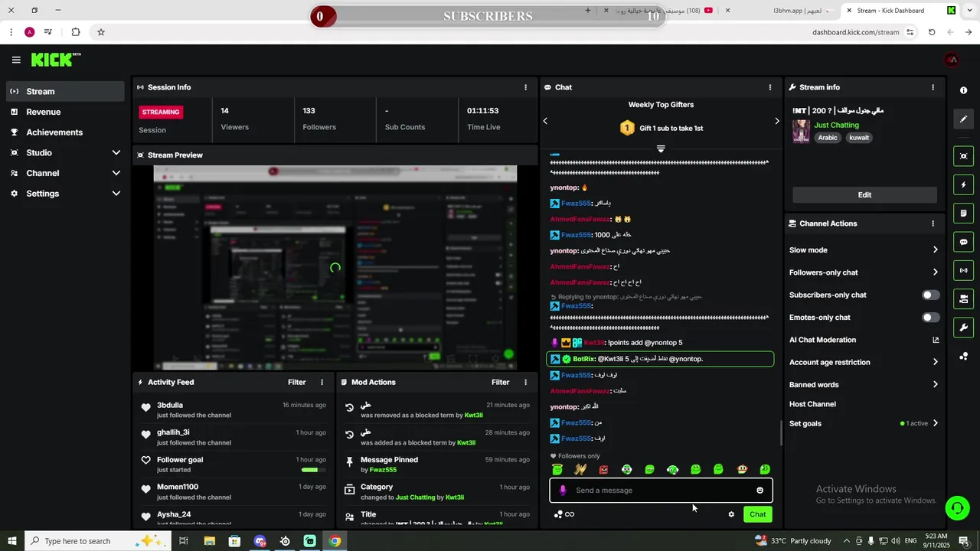Click the green Chat send button
The height and width of the screenshot is (551, 980).
[x=757, y=514]
